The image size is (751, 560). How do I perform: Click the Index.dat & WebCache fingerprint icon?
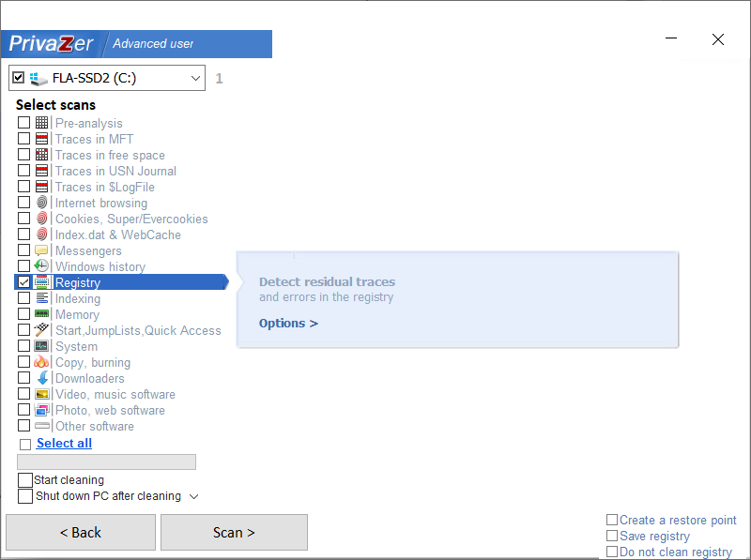[41, 235]
